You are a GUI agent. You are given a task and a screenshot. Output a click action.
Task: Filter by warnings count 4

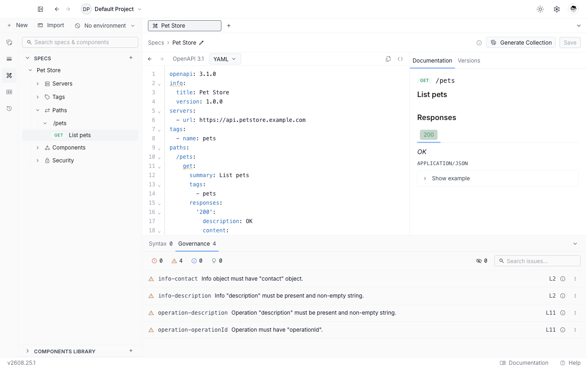click(177, 261)
